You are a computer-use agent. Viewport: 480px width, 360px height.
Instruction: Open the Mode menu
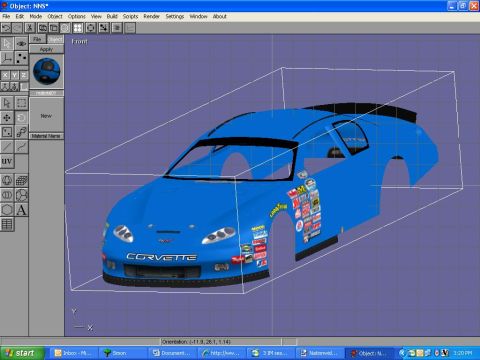point(36,16)
